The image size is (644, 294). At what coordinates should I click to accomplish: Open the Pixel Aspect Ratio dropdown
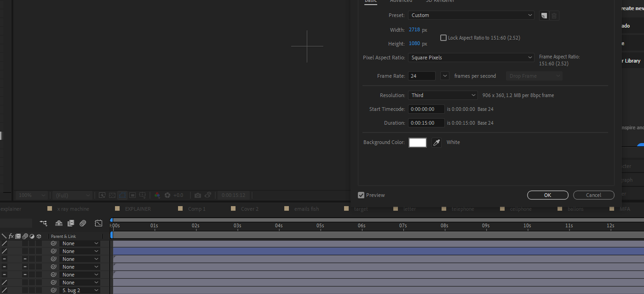click(471, 57)
